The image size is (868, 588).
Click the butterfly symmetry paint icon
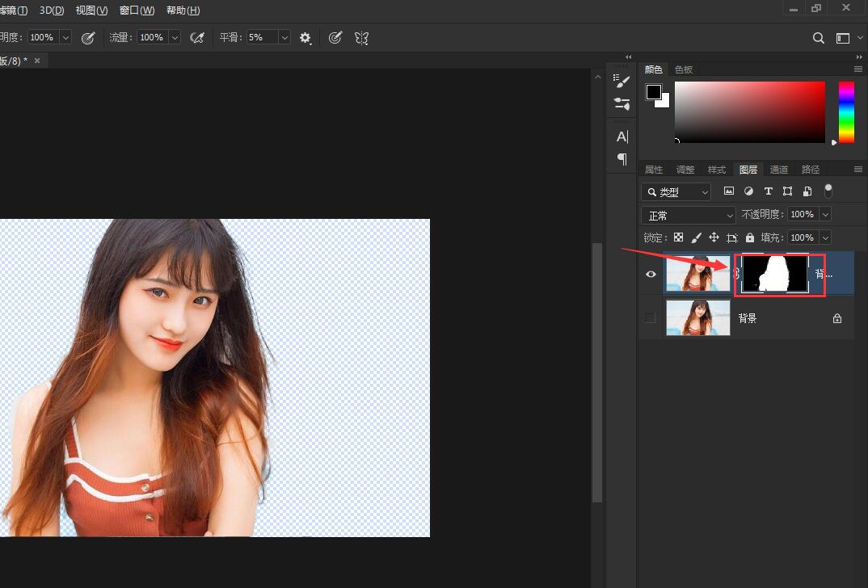[x=361, y=38]
